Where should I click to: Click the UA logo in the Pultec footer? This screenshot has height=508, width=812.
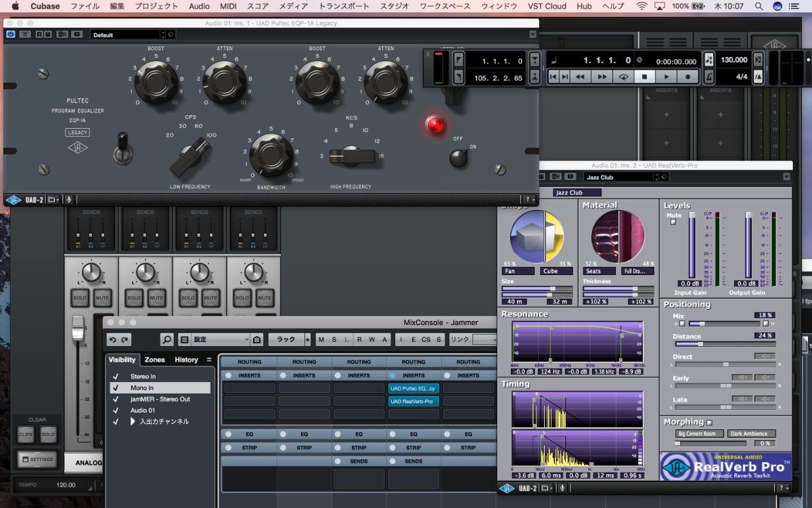point(14,200)
